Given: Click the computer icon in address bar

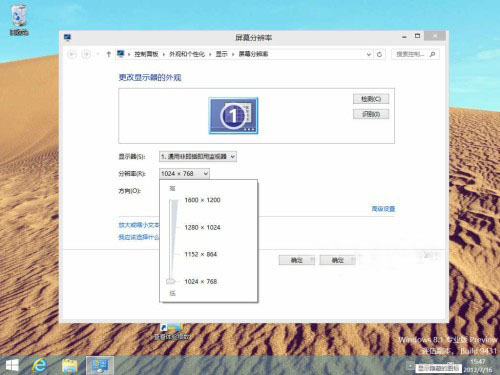Looking at the screenshot, I should click(x=121, y=54).
